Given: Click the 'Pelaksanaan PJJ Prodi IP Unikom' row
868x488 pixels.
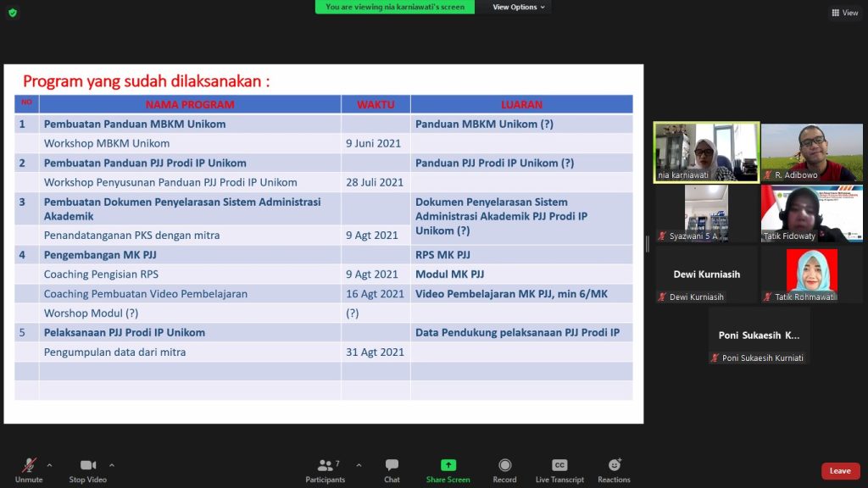Looking at the screenshot, I should click(323, 332).
